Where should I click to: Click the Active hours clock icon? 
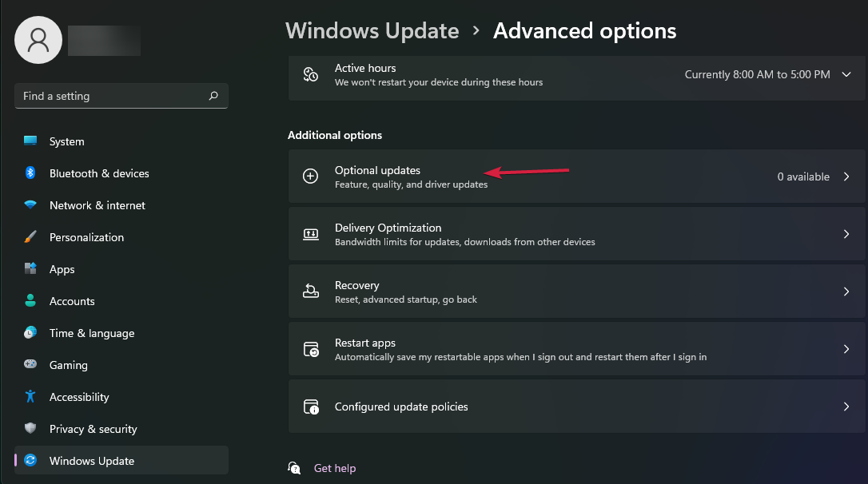point(311,73)
